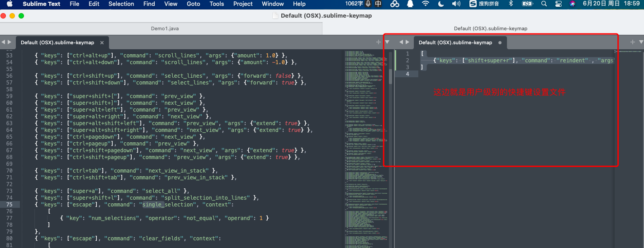The width and height of the screenshot is (644, 248).
Task: Open the Bluetooth menu
Action: (x=511, y=4)
